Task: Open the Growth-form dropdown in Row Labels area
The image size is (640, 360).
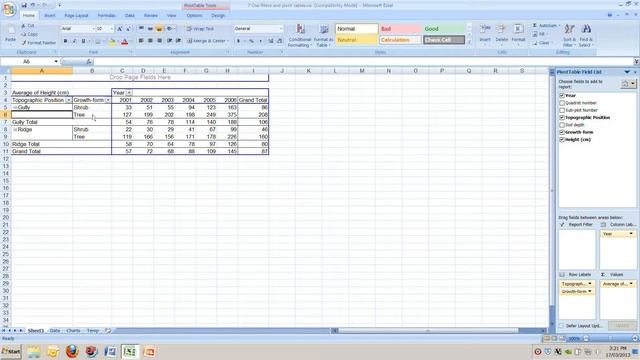Action: point(590,291)
